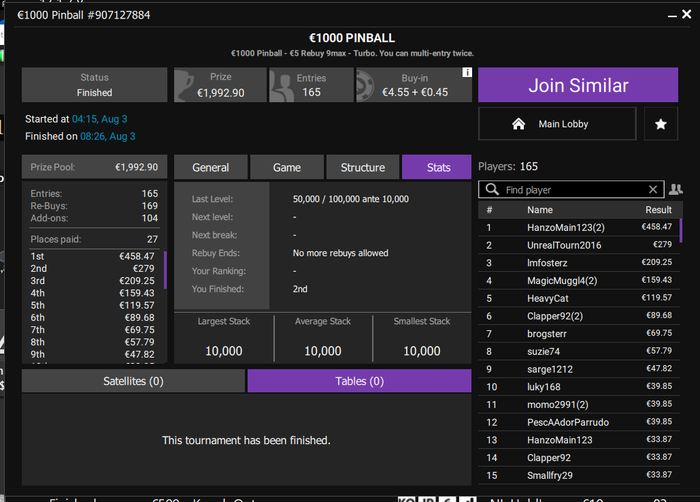Viewport: 700px width, 502px height.
Task: Show the Satellites (0) tab
Action: click(133, 381)
